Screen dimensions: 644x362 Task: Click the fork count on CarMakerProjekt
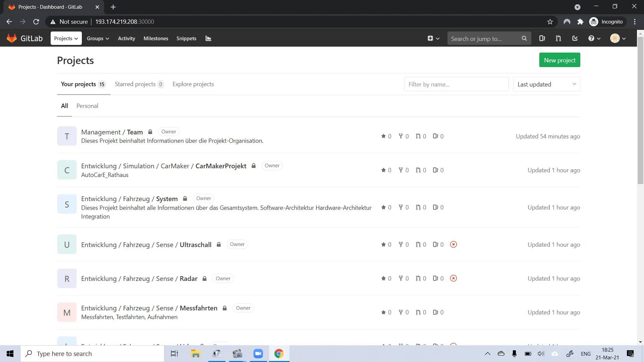(x=404, y=170)
